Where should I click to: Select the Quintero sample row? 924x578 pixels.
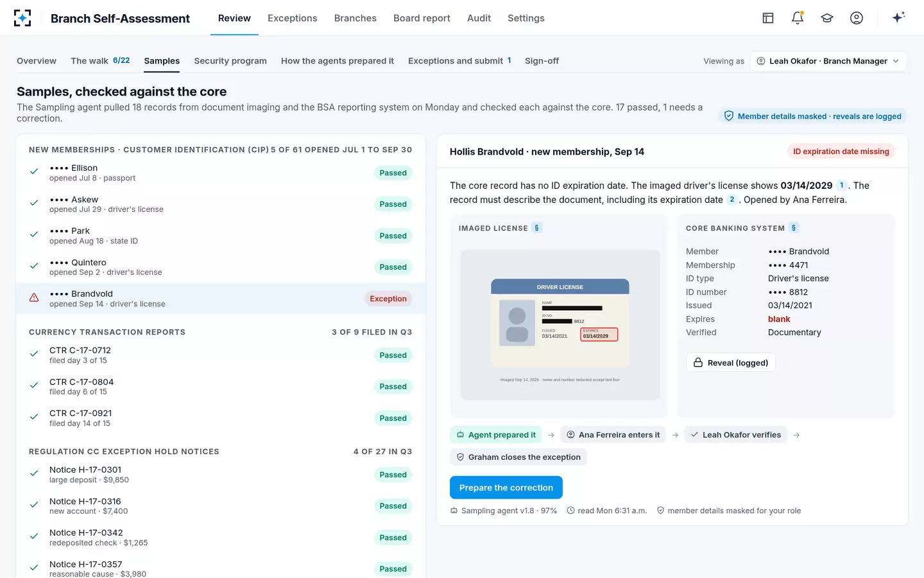click(221, 267)
